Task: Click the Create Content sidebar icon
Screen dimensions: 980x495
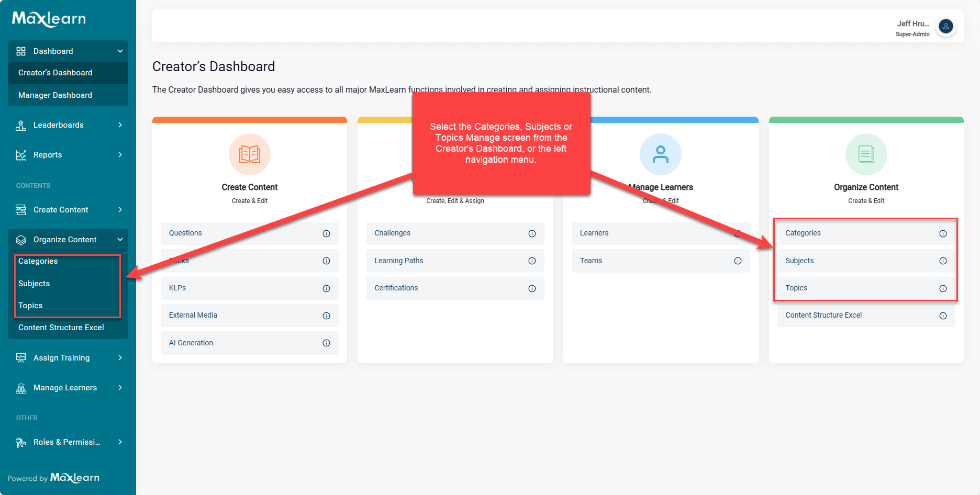Action: pyautogui.click(x=21, y=210)
